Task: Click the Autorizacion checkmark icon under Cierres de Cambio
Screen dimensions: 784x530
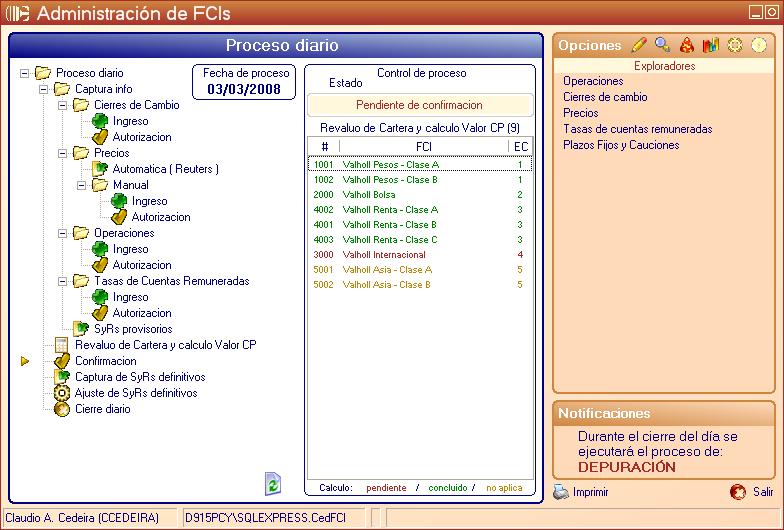Action: point(100,137)
